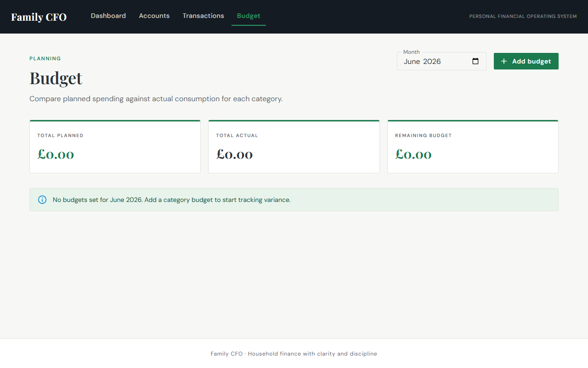Viewport: 588px width, 368px height.
Task: Click the June 2026 month input
Action: [441, 61]
